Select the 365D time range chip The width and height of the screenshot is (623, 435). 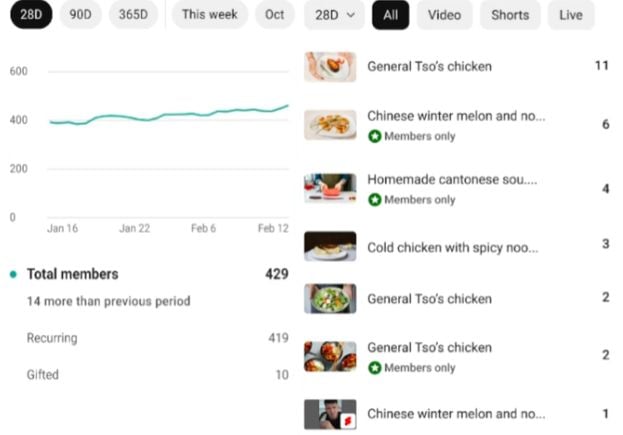133,15
